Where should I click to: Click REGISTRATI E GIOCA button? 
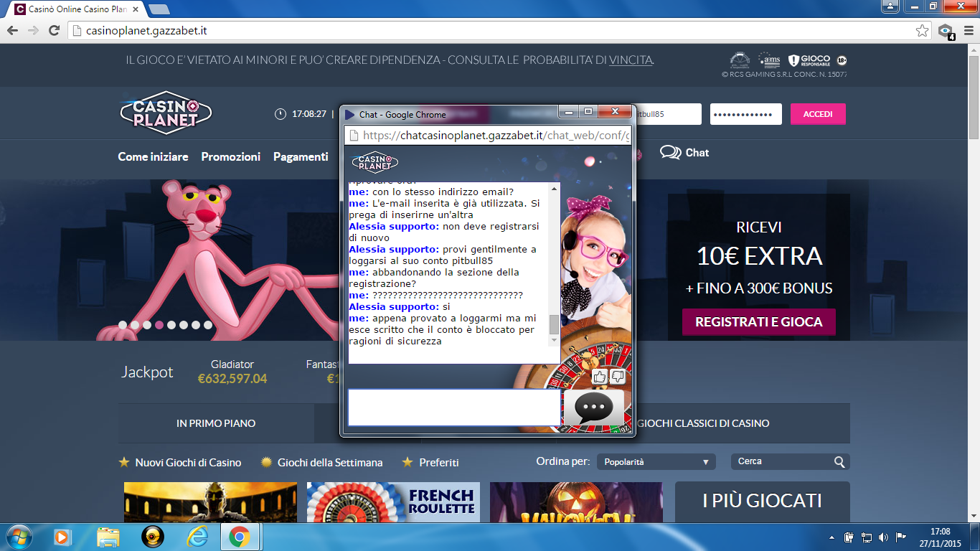(759, 322)
